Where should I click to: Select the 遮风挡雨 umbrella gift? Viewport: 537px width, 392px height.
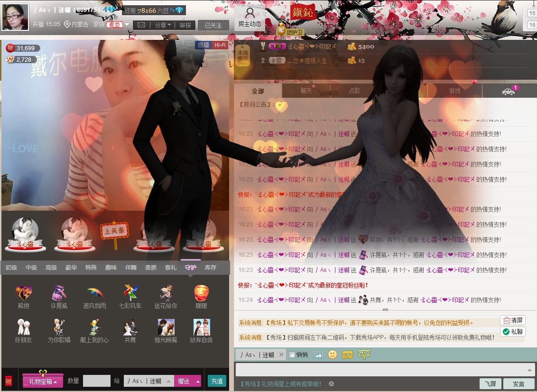94,293
